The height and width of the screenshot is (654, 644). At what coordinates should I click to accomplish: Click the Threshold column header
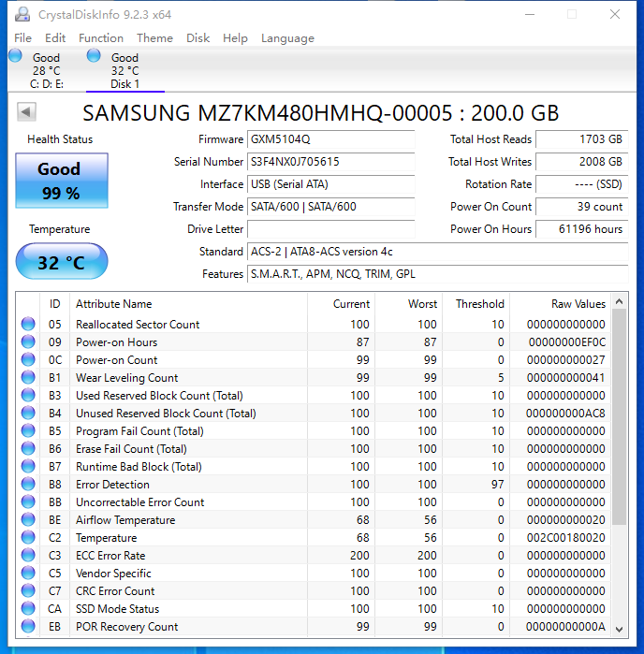(476, 304)
